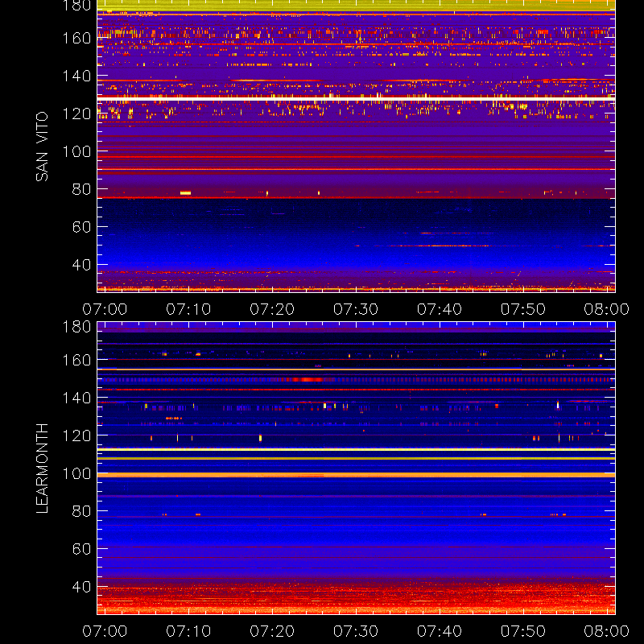Click 07:20 time label under San Vito plot
The width and height of the screenshot is (644, 644).
point(272,309)
